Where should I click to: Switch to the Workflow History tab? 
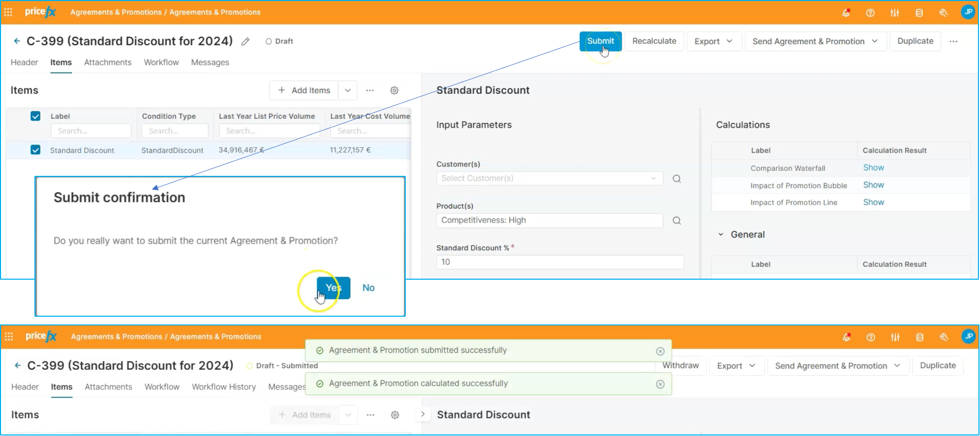click(223, 387)
